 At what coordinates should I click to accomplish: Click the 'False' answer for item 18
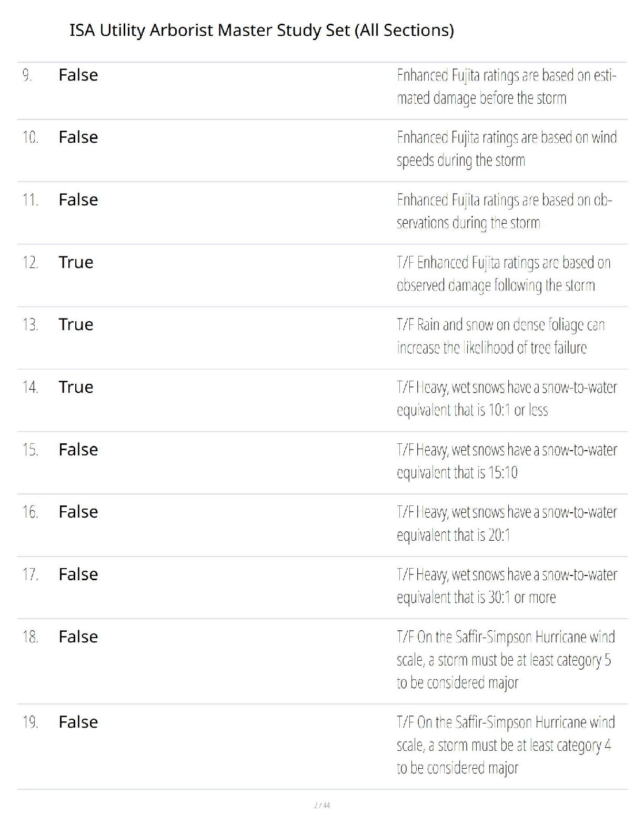(78, 637)
